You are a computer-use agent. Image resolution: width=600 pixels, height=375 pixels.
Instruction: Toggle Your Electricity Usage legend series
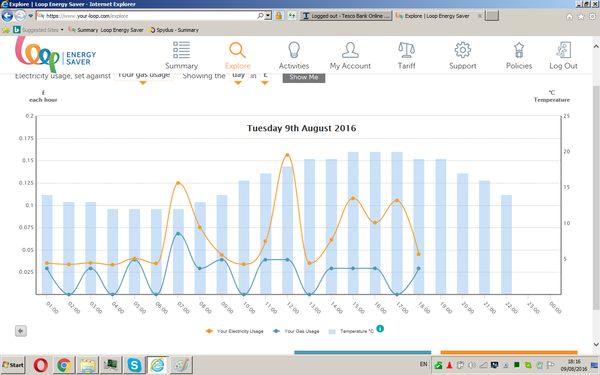pos(234,331)
